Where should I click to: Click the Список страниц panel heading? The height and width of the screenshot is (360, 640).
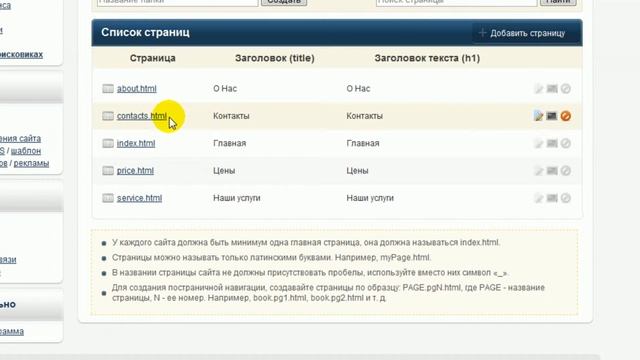click(145, 32)
